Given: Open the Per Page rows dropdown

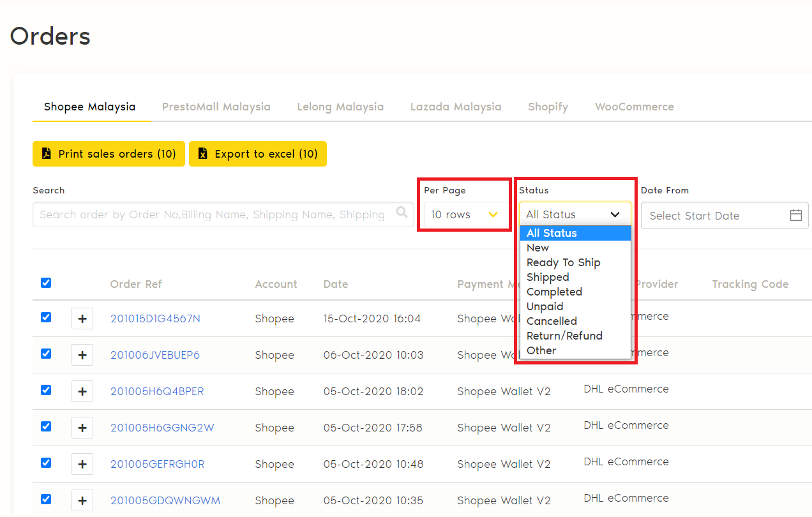Looking at the screenshot, I should (465, 214).
